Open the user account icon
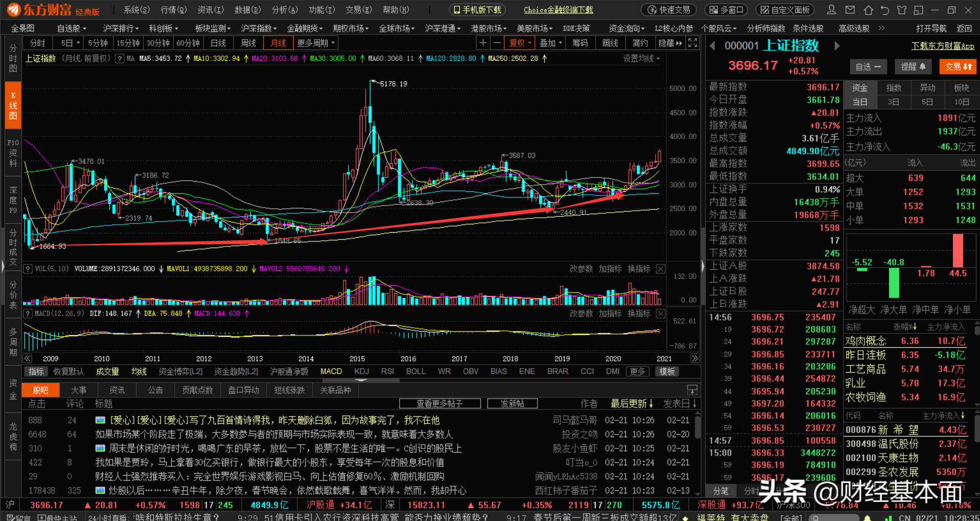 coord(831,10)
